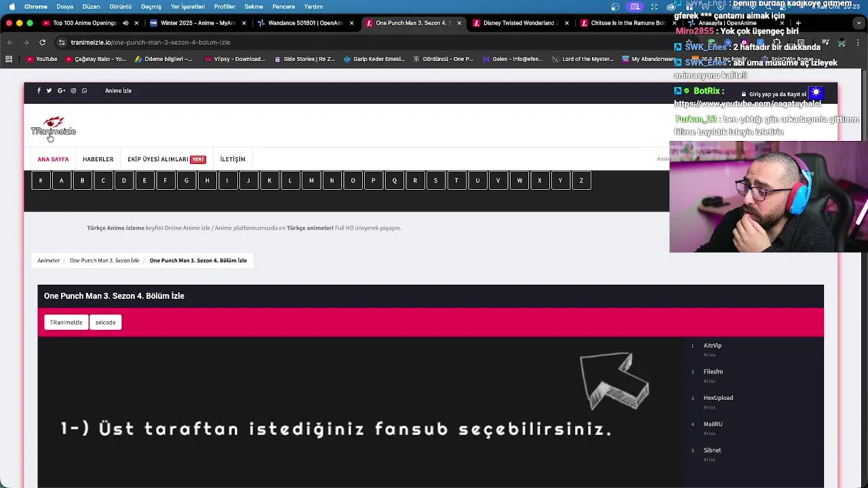Open the Instagram social icon in top bar
The image size is (868, 488).
pos(73,91)
